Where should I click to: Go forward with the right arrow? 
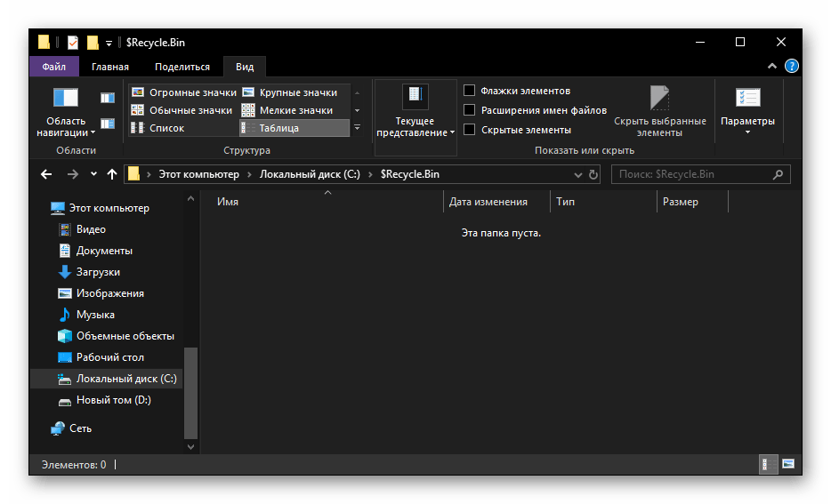click(x=73, y=174)
